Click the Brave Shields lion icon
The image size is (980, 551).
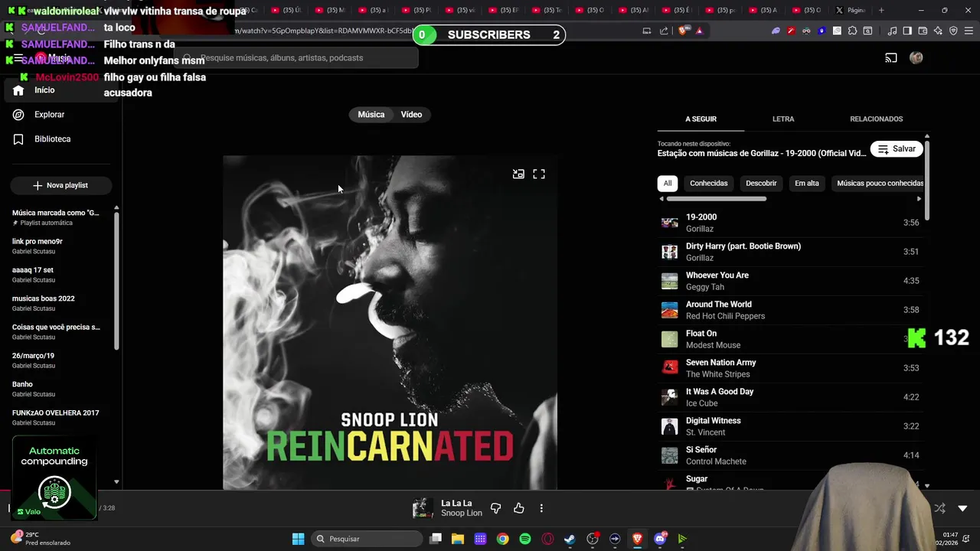tap(683, 31)
